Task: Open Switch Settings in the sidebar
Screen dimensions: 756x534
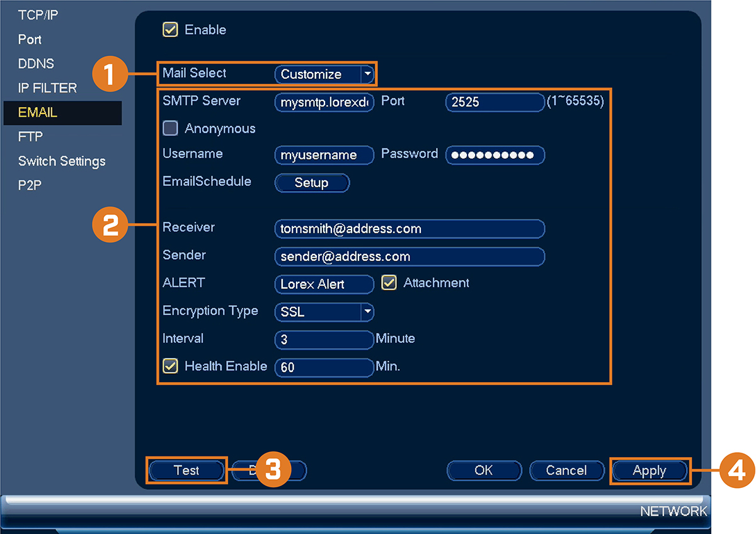Action: [x=62, y=161]
